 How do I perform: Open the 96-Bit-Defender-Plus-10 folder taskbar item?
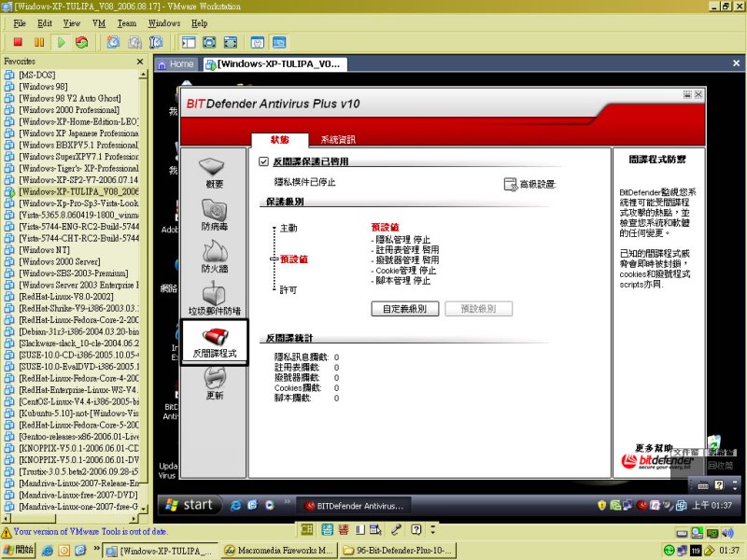[x=399, y=551]
